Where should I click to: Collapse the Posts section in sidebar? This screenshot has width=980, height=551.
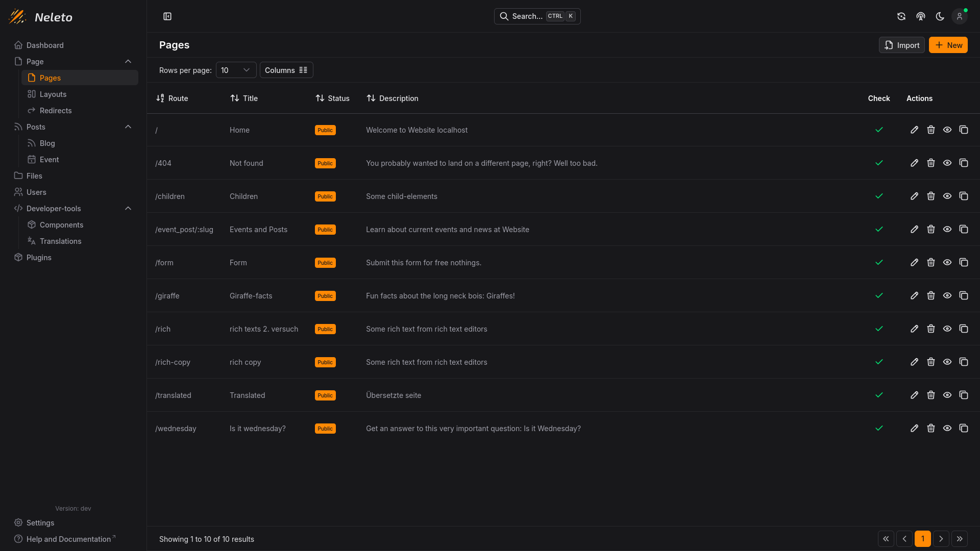click(128, 127)
